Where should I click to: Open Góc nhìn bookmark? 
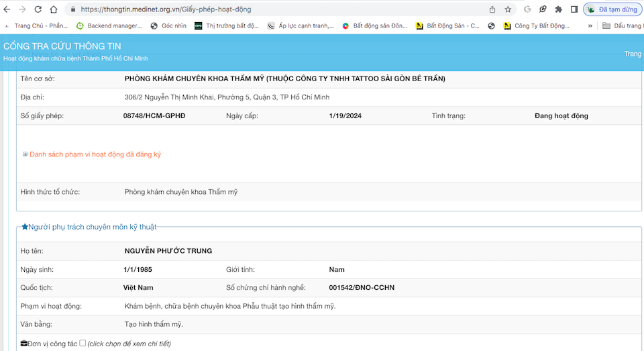(x=168, y=26)
